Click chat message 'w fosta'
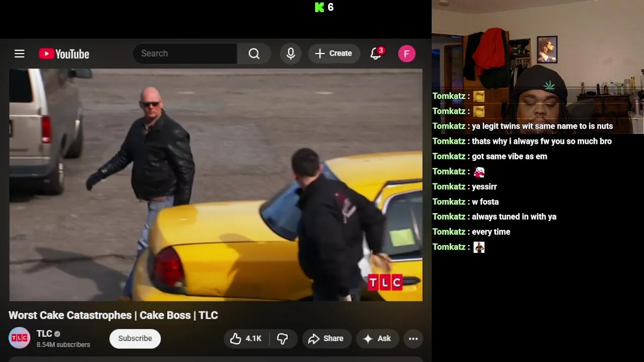Viewport: 644px width, 362px height. 486,202
